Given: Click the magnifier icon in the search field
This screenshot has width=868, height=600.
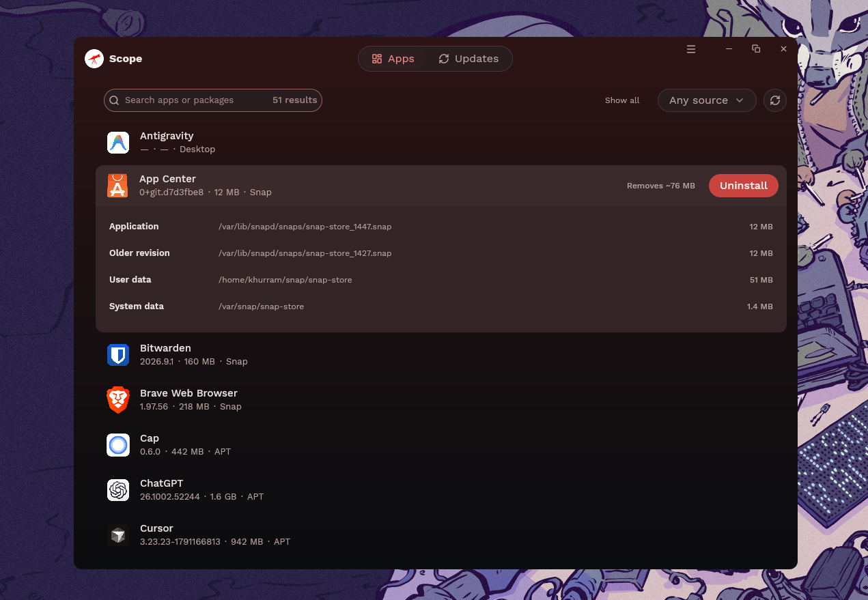Looking at the screenshot, I should coord(115,100).
